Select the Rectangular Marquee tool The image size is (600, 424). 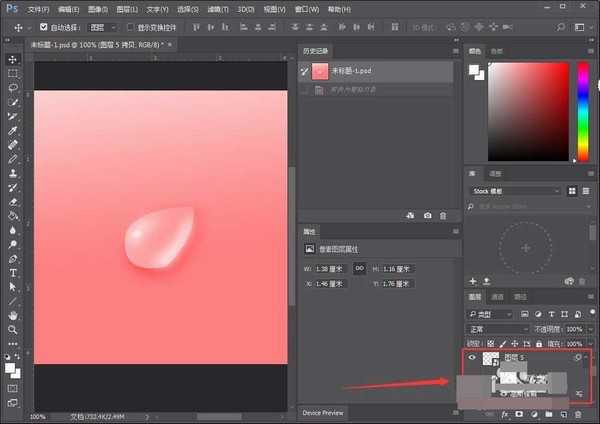click(x=13, y=73)
